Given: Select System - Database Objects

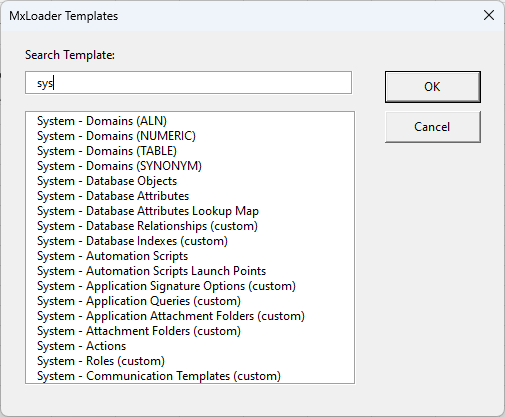Looking at the screenshot, I should pos(190,181).
